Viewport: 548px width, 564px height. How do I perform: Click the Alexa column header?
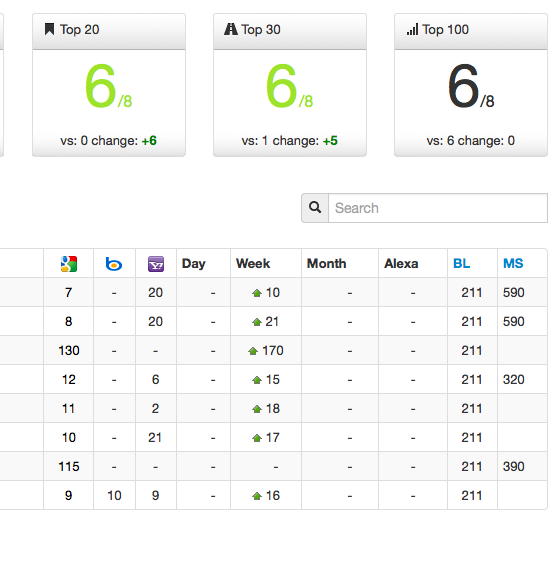401,264
